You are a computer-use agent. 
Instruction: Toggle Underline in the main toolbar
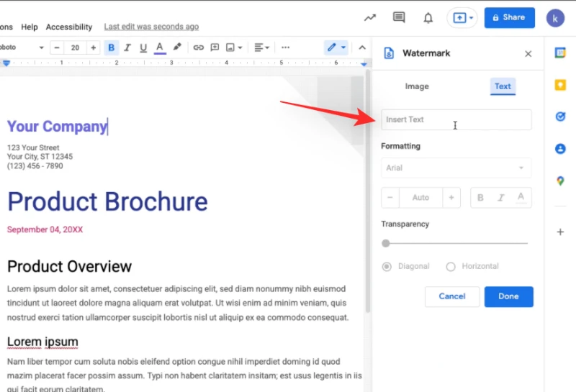(143, 47)
